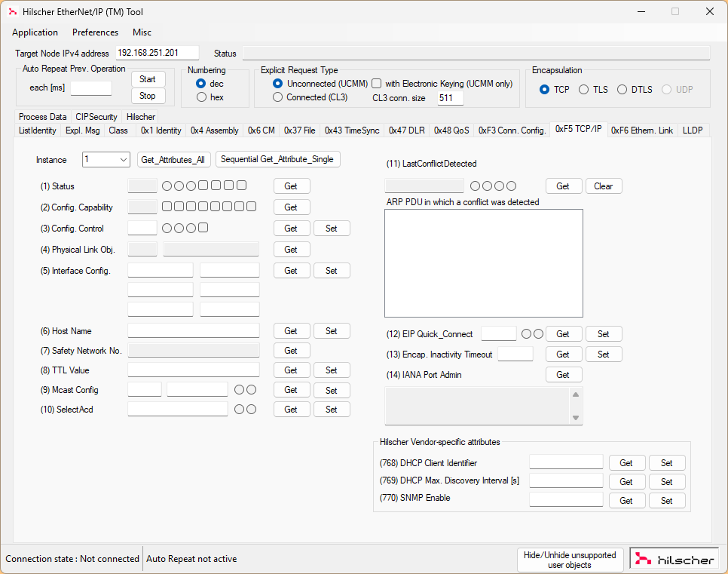Screen dimensions: 728x574
Task: Select TLS encapsulation
Action: point(583,89)
